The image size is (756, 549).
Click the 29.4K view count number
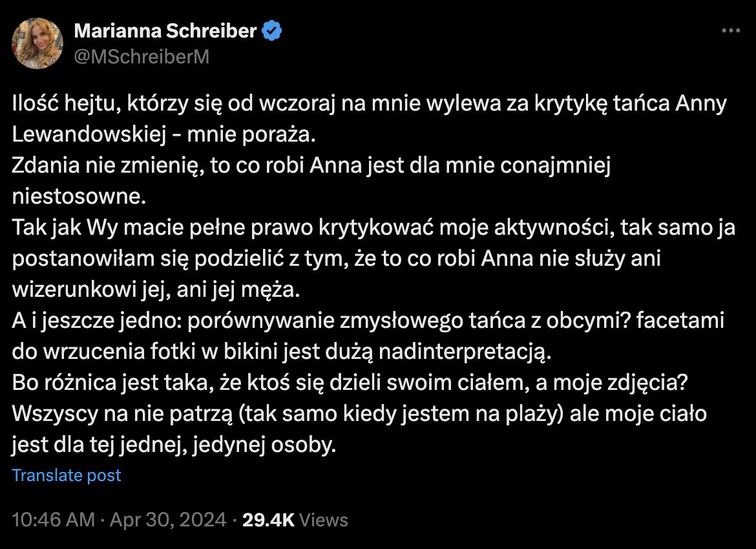tap(268, 520)
